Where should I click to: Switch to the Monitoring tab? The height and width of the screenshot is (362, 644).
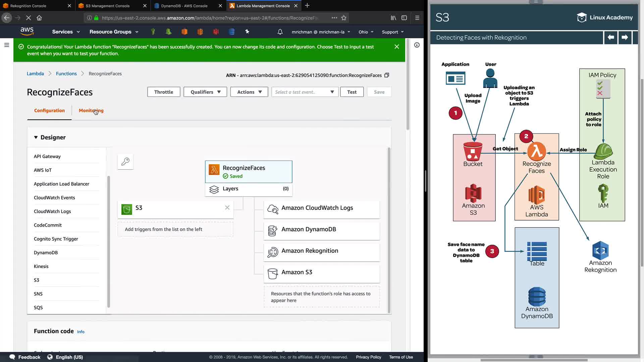coord(91,110)
